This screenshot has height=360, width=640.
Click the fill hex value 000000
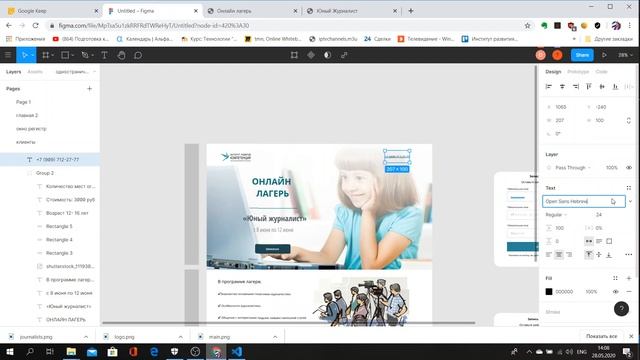point(564,291)
